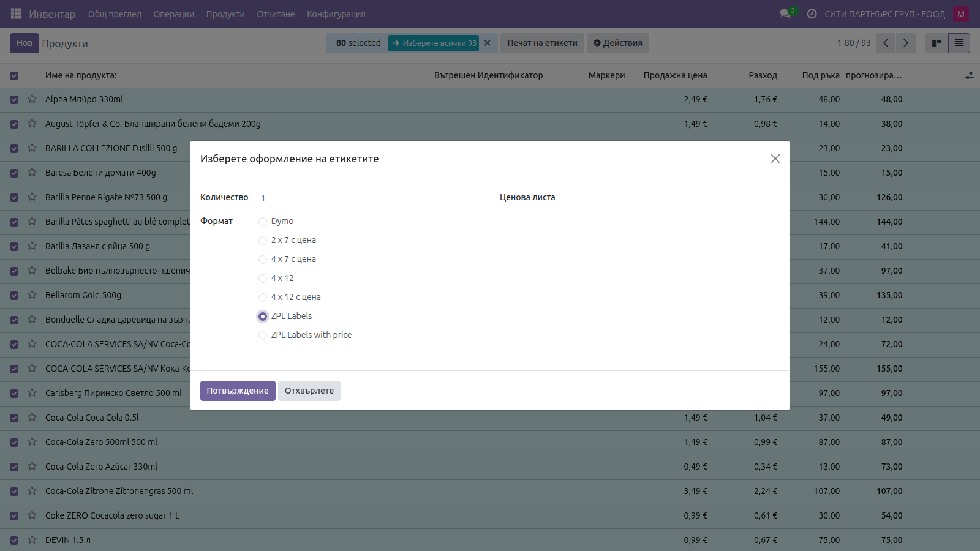
Task: Uncheck Coca-Cola Zero 500ml row checkbox
Action: point(14,442)
